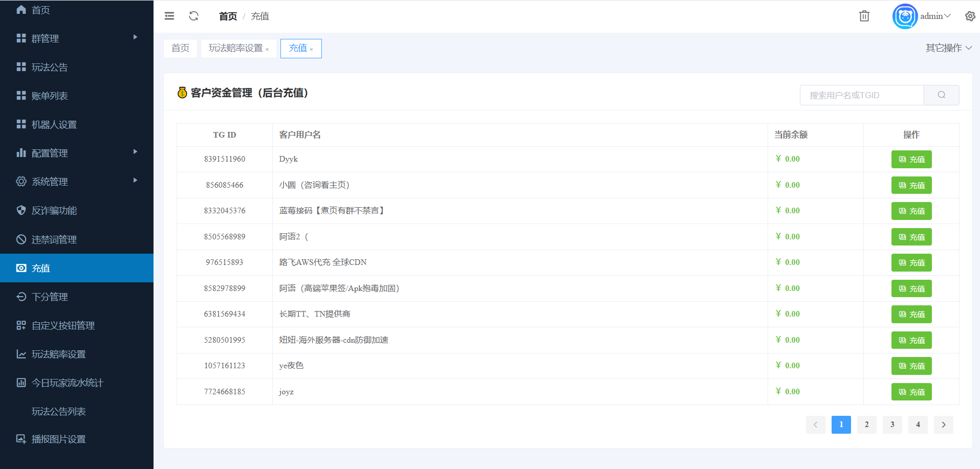Focus the 搜索用户名或TGID search field
980x469 pixels.
coord(862,95)
